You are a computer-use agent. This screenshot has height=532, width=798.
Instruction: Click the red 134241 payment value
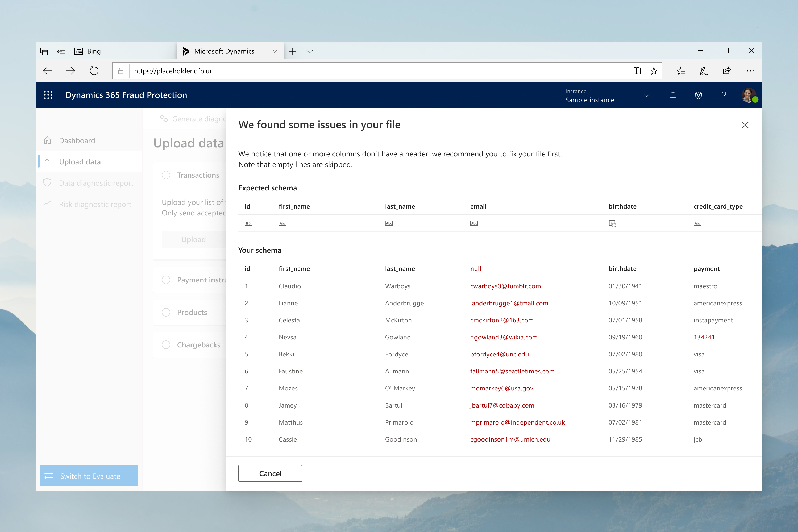[704, 337]
